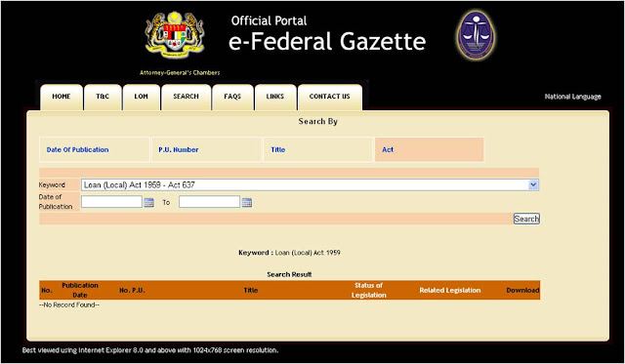Open the HOME tab

62,97
